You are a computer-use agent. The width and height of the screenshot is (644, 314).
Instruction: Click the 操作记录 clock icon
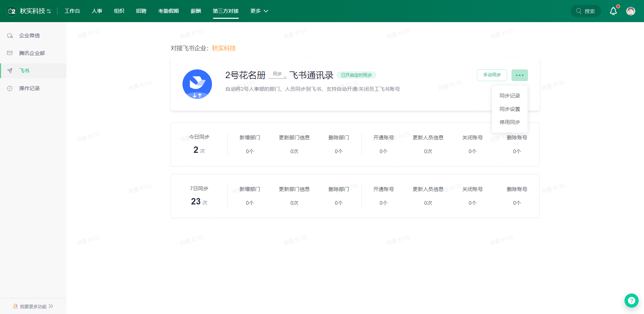click(10, 88)
